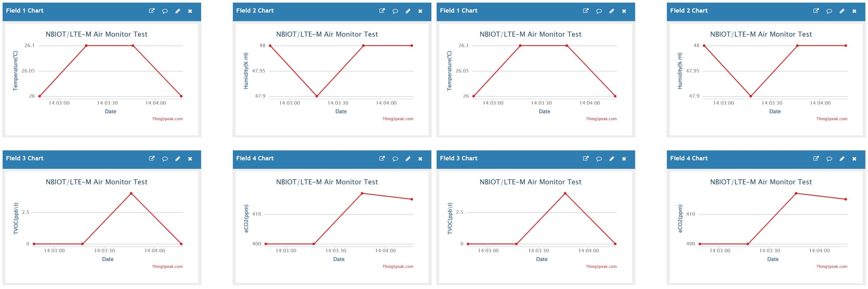Open first Field 2 Chart in new window

point(382,11)
